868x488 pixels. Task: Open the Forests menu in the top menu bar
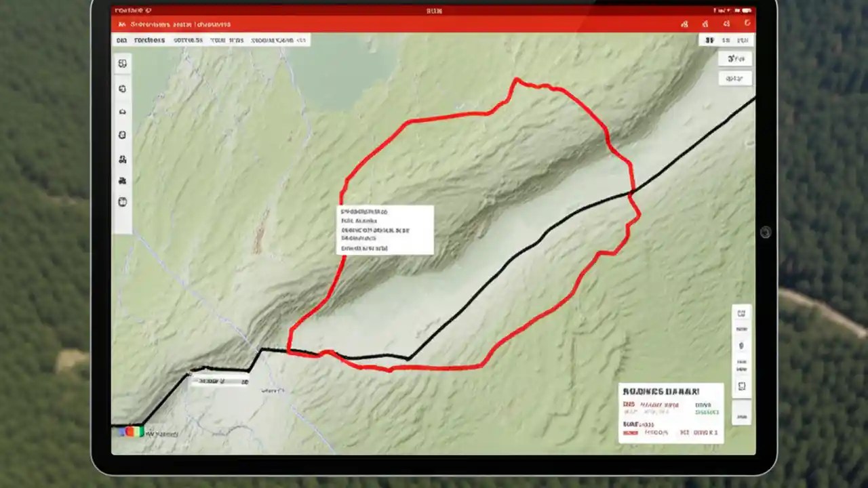(149, 40)
